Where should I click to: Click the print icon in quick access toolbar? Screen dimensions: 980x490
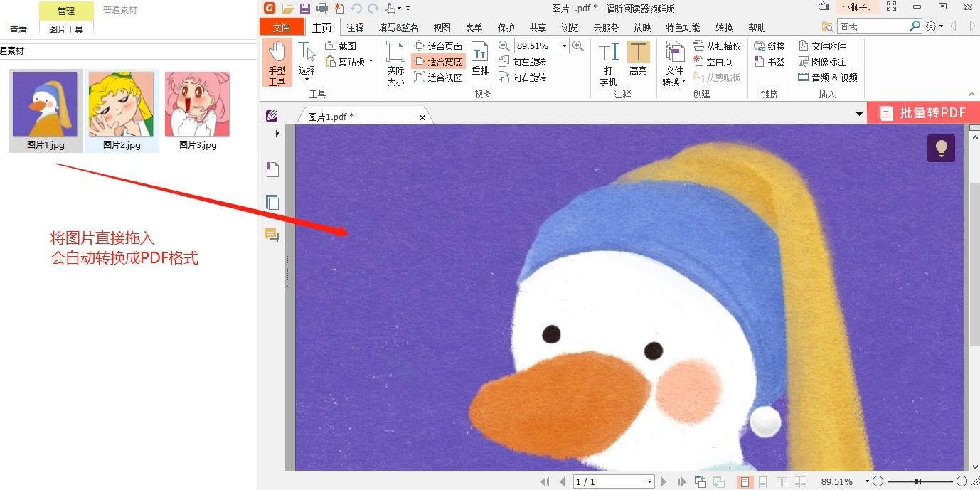322,9
